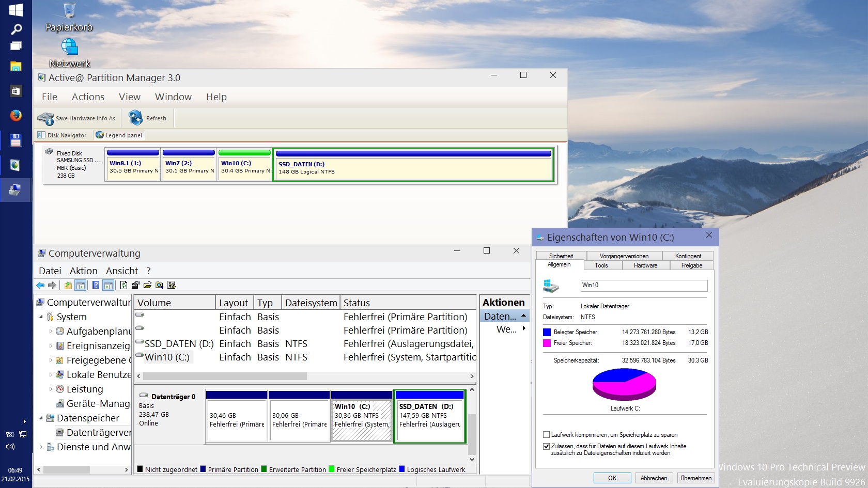Switch to the Computerverwaltung taskbar icon
Viewport: 868px width, 488px height.
pyautogui.click(x=16, y=190)
